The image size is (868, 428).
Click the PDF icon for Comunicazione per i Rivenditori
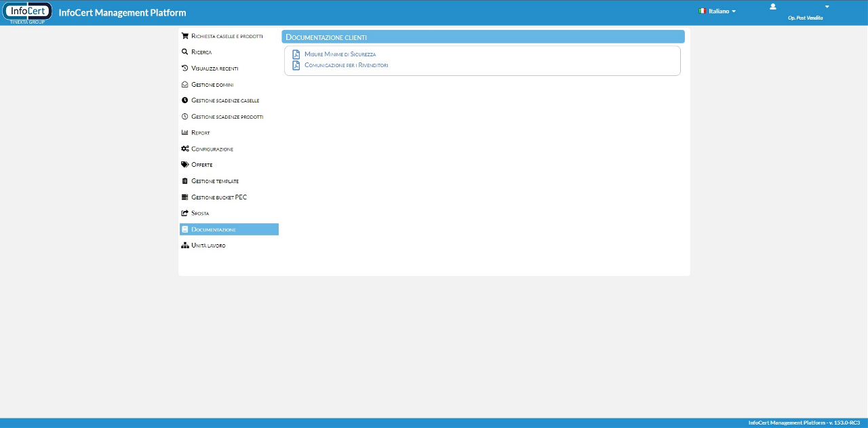click(296, 65)
